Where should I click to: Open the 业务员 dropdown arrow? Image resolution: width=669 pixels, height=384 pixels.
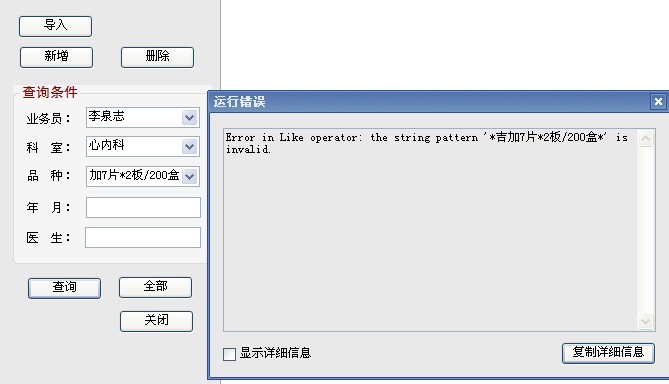point(189,117)
